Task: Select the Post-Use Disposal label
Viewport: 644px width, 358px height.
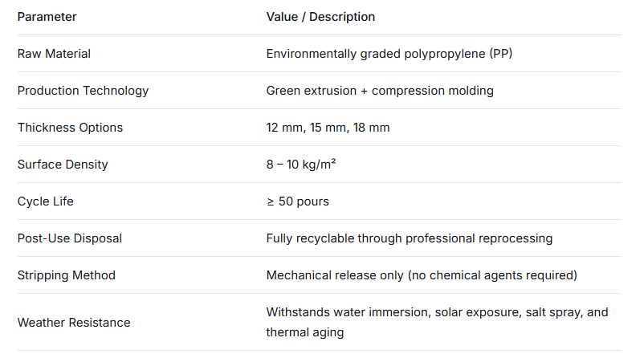Action: [x=70, y=238]
